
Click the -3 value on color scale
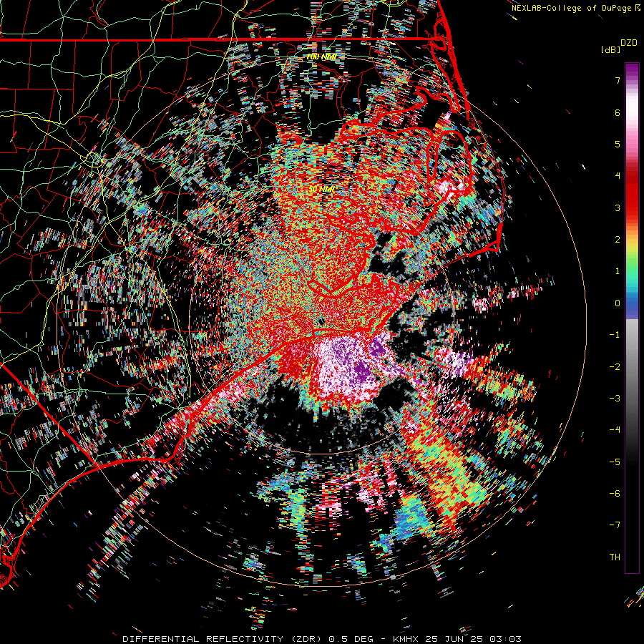(615, 399)
